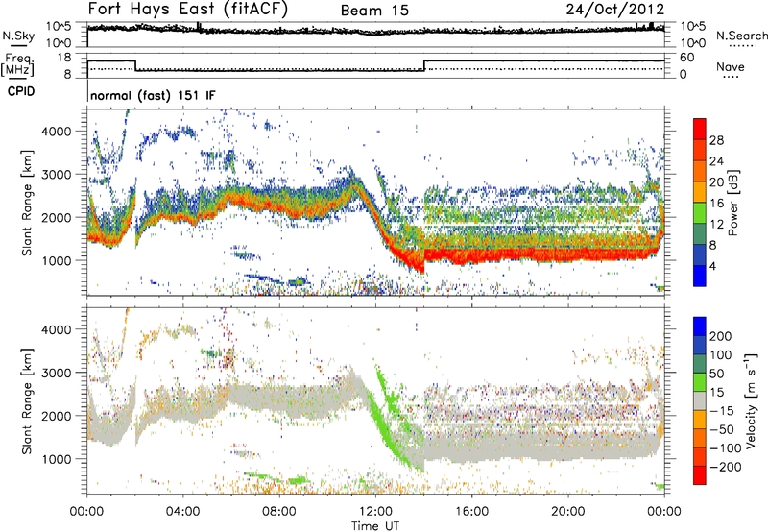The image size is (768, 532).
Task: Select the "Beam 15" heading
Action: (x=374, y=11)
